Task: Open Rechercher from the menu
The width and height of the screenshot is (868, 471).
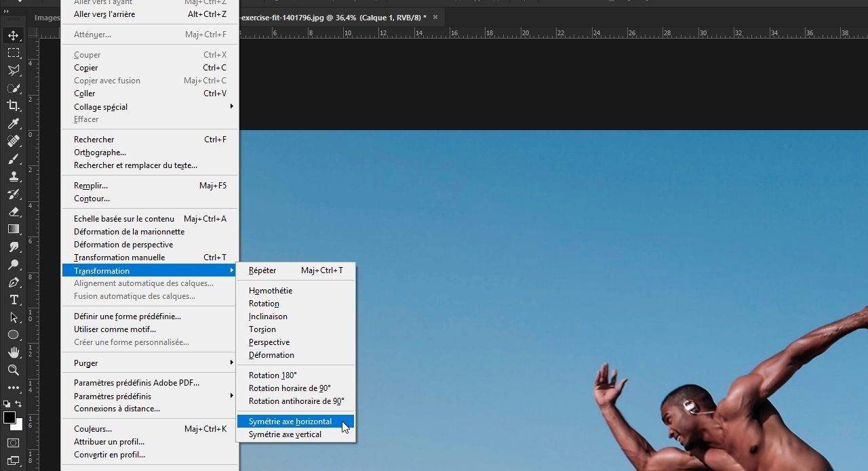Action: (x=150, y=140)
